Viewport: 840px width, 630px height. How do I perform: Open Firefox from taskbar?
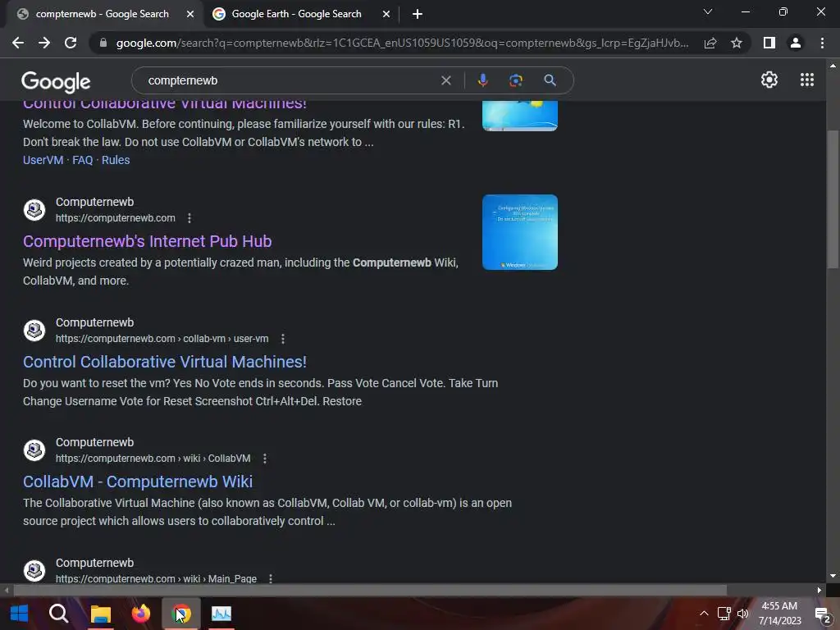[141, 614]
